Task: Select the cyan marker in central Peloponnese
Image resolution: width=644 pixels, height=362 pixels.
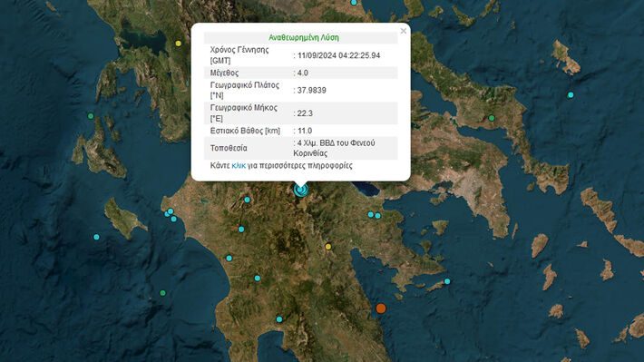Action: point(258,279)
